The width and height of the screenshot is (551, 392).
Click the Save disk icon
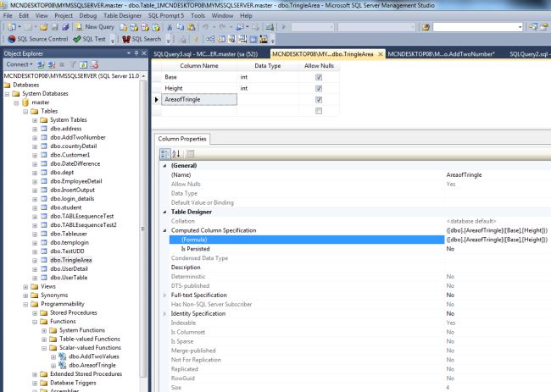pos(55,27)
